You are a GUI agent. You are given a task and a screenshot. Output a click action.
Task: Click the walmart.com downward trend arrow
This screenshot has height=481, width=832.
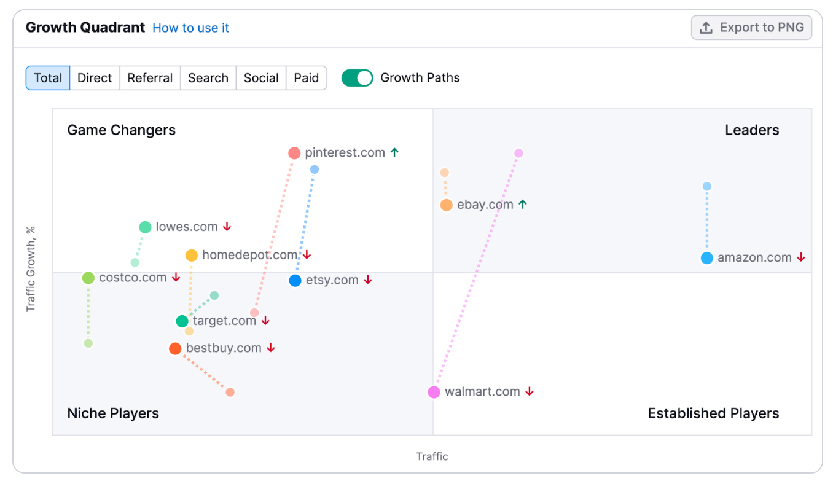click(x=530, y=392)
